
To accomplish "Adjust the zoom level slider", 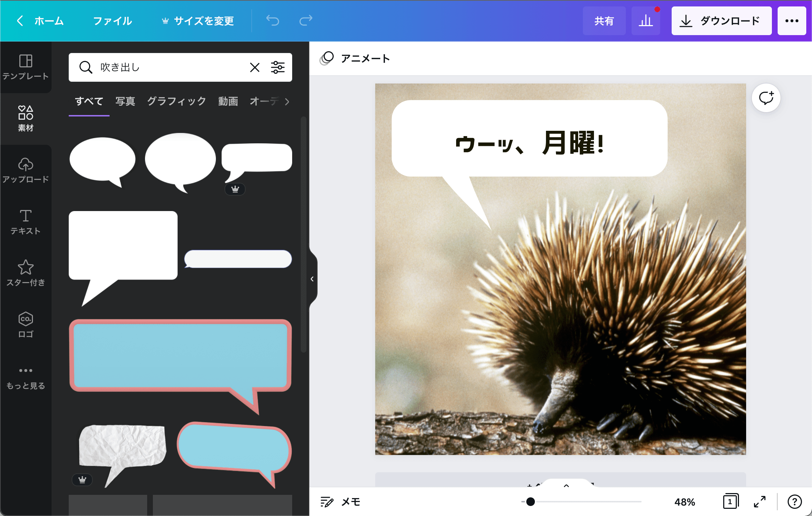I will coord(531,501).
